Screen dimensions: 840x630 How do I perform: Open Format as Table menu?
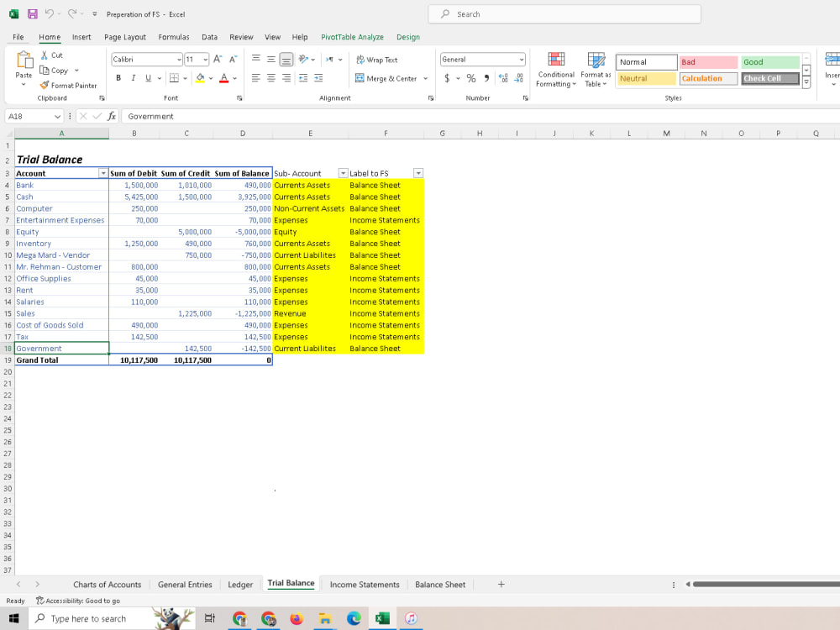596,70
